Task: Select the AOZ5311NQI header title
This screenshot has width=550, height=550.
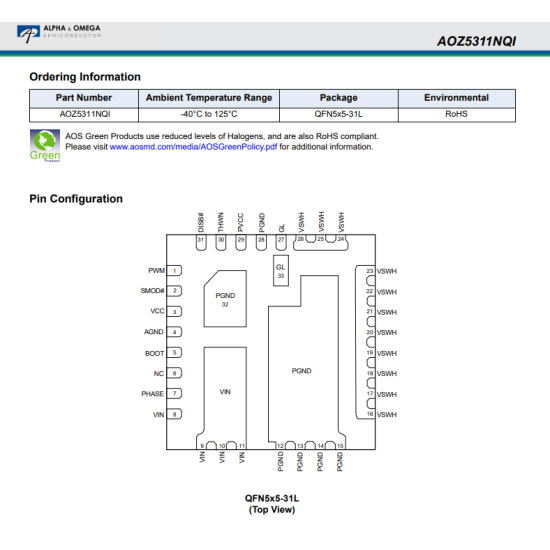Action: [476, 41]
